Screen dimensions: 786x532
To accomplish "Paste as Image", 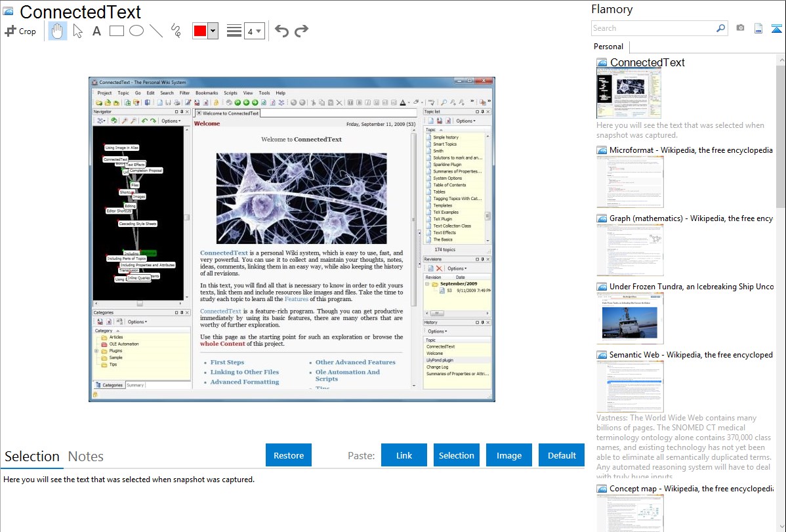I will [508, 455].
